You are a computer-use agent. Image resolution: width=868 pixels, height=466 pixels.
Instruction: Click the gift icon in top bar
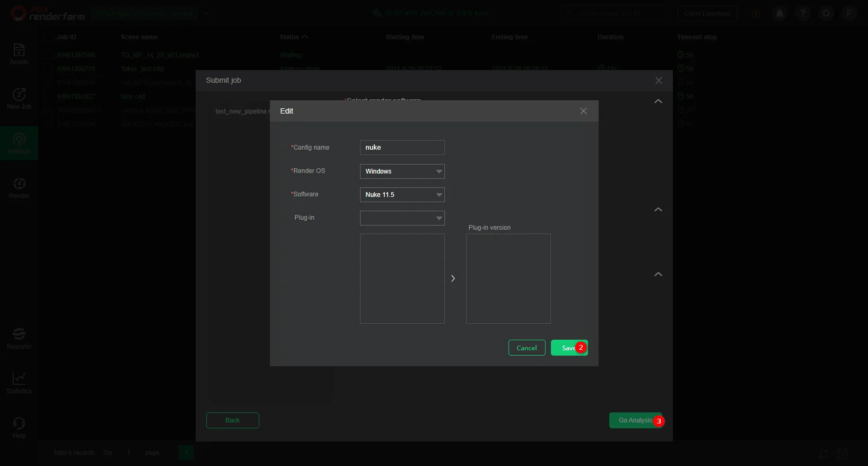point(756,14)
